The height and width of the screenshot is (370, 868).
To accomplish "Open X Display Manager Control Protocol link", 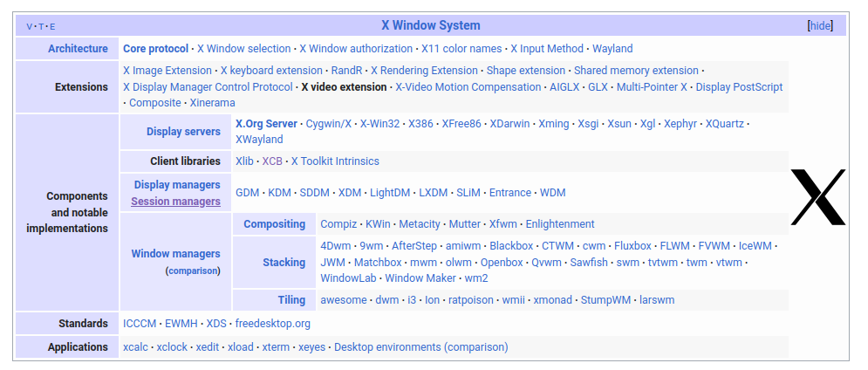I will (x=208, y=87).
